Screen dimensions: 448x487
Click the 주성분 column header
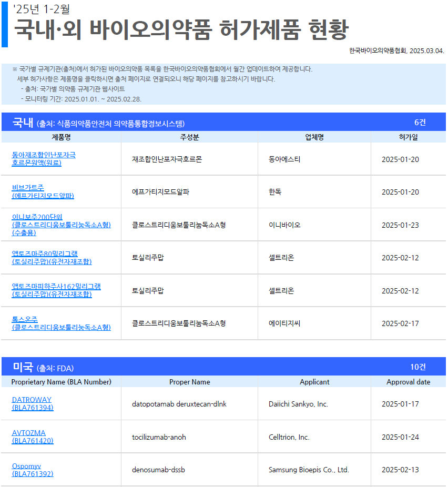189,137
